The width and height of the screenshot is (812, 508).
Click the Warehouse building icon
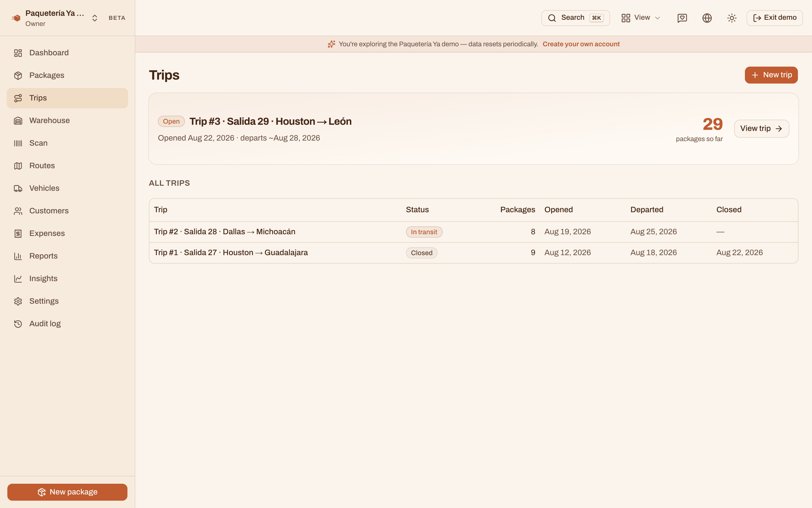[18, 121]
